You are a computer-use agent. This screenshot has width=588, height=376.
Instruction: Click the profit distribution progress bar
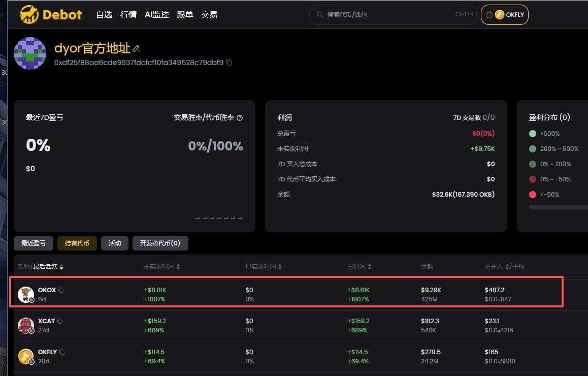tap(559, 207)
